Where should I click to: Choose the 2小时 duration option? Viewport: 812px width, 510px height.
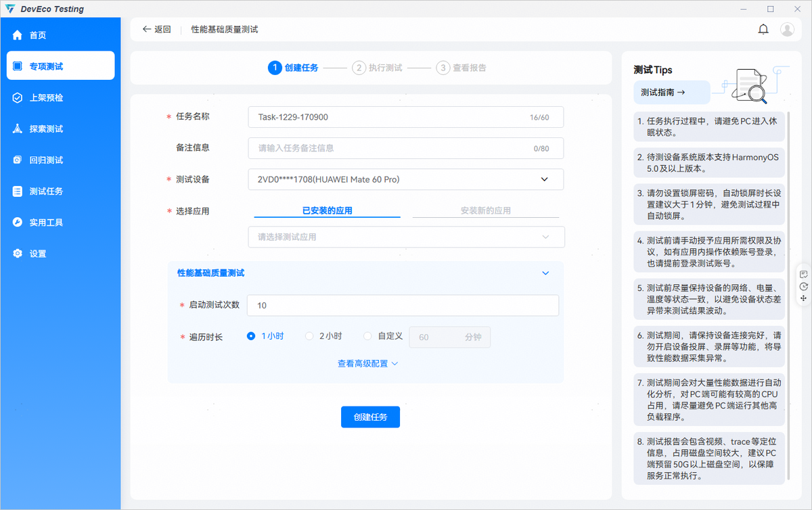tap(309, 336)
